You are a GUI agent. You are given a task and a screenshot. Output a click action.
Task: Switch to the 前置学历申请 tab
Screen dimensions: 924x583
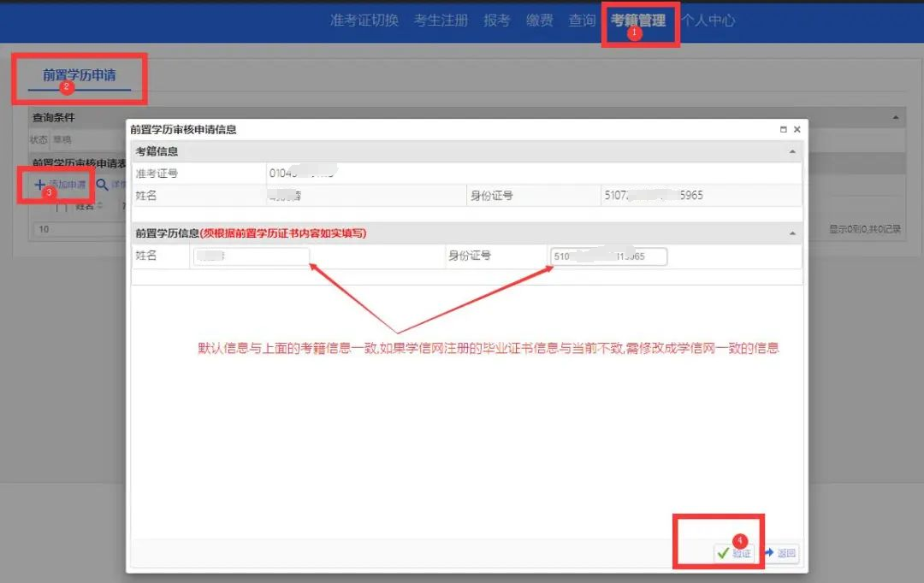[x=79, y=75]
